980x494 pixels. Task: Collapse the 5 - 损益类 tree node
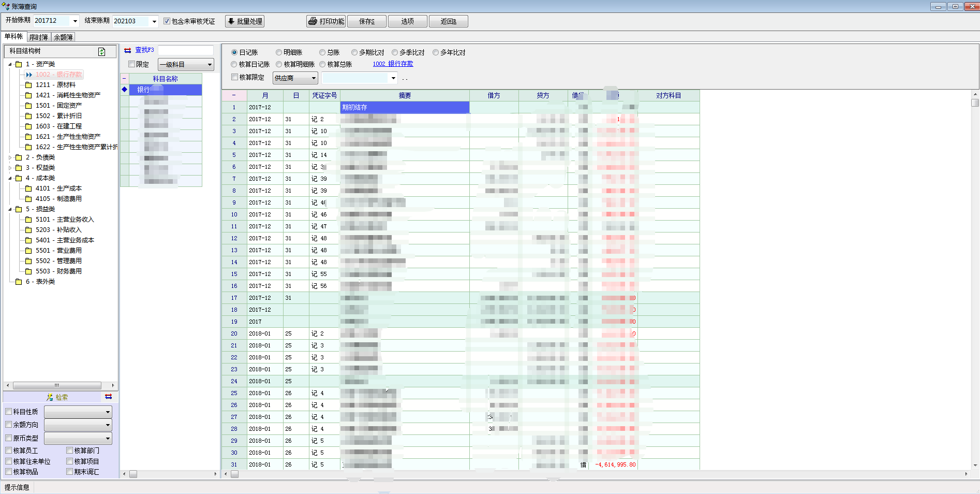10,209
